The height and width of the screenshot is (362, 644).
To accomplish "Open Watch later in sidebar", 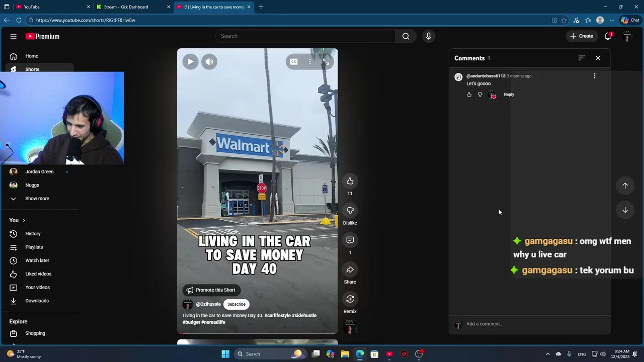I will tap(40, 260).
